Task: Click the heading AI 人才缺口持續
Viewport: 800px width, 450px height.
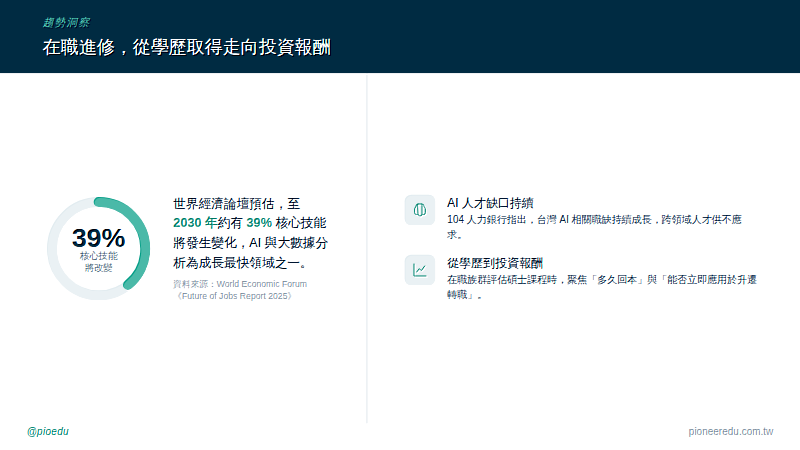Action: click(490, 203)
